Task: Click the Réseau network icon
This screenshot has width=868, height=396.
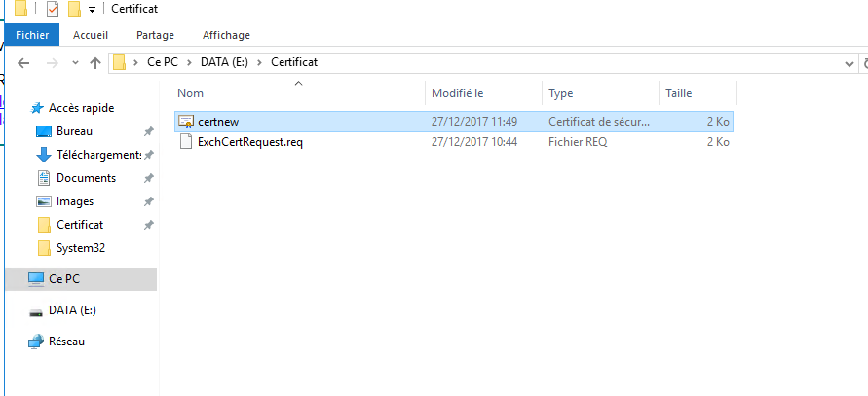Action: click(36, 342)
